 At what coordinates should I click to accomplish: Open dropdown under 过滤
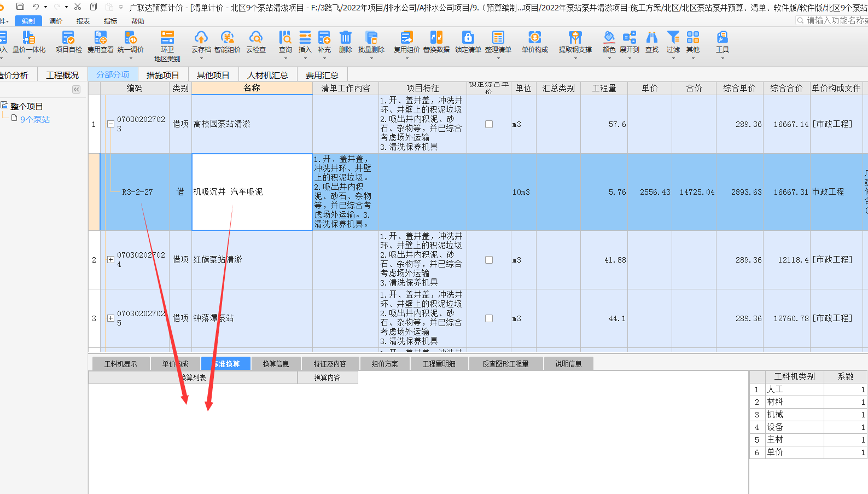coord(673,58)
